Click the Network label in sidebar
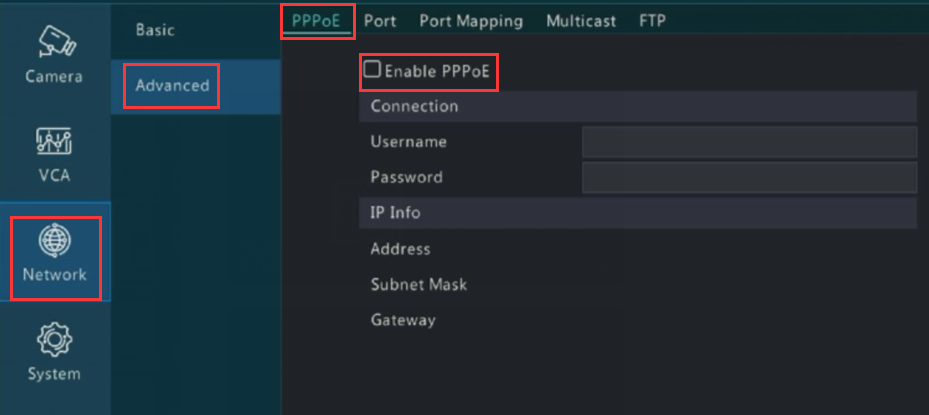The width and height of the screenshot is (929, 415). tap(55, 274)
